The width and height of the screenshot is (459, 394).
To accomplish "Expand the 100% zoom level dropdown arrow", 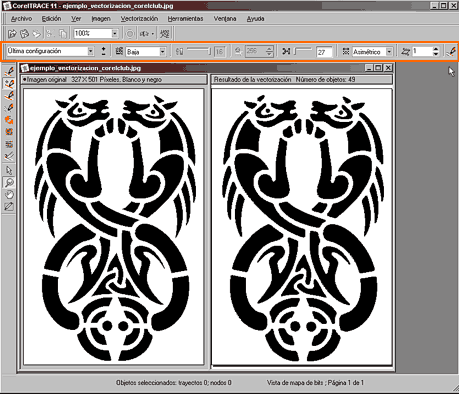I will pyautogui.click(x=115, y=33).
